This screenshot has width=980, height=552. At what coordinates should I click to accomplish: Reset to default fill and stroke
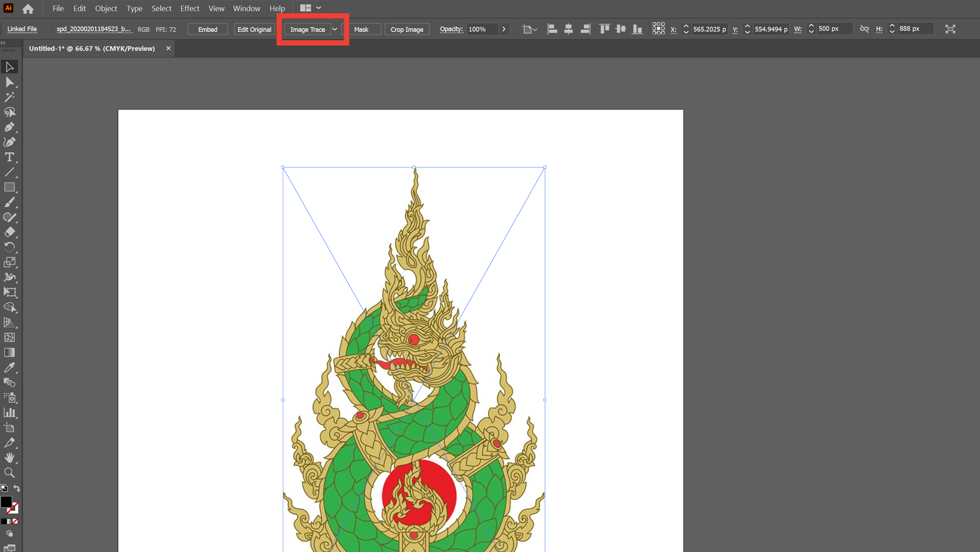4,488
